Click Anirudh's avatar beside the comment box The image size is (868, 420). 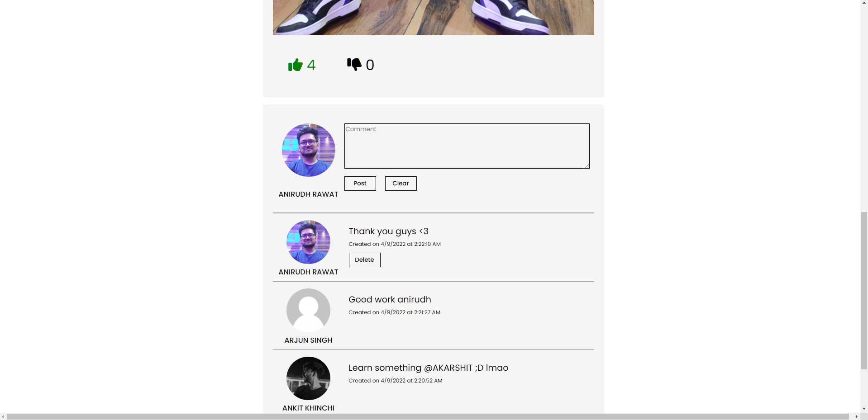308,150
